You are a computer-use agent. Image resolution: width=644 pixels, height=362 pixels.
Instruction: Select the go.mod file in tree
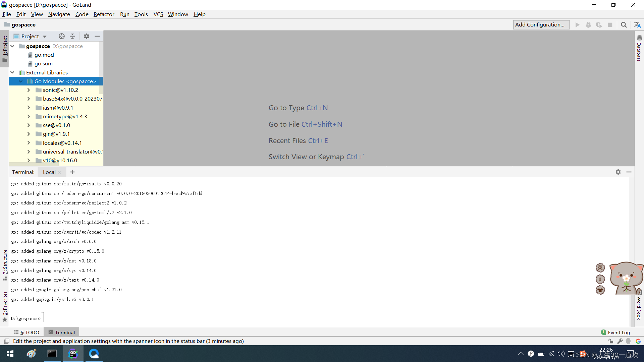pyautogui.click(x=44, y=55)
